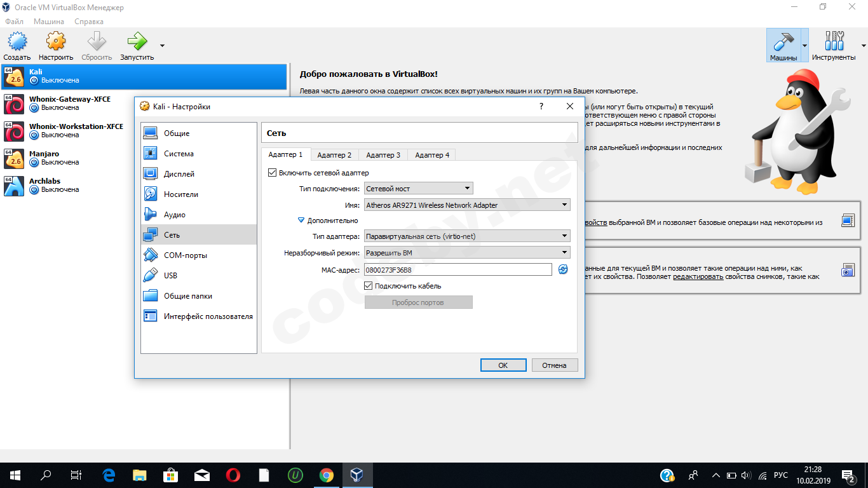Image resolution: width=868 pixels, height=488 pixels.
Task: Click the Отмена button
Action: [x=555, y=365]
